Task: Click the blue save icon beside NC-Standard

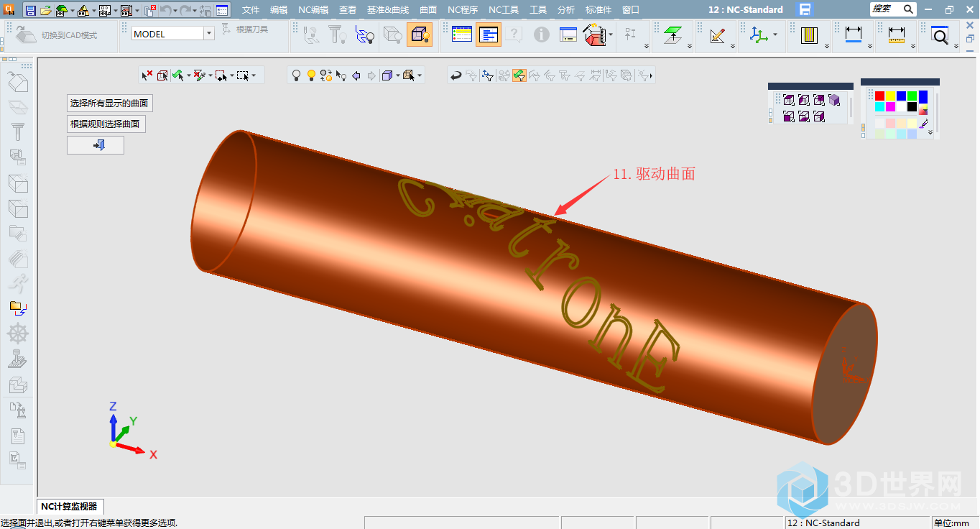Action: point(805,9)
